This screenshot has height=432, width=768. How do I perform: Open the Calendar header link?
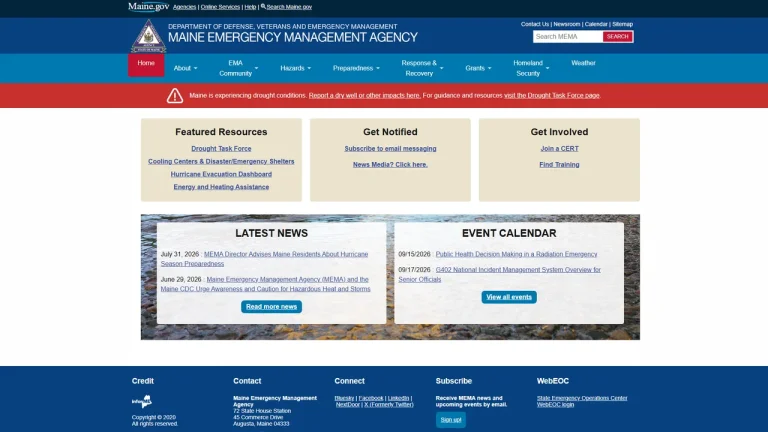(596, 24)
